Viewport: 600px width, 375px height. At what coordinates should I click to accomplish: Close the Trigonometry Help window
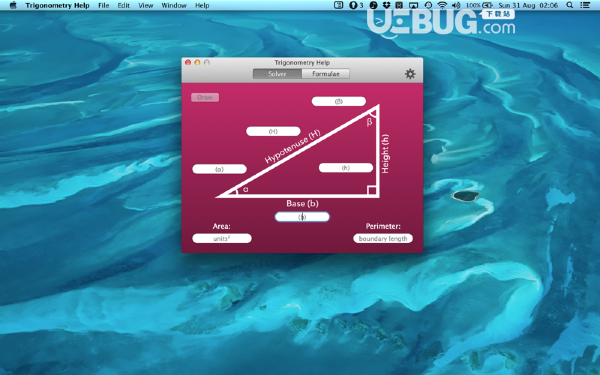click(188, 62)
